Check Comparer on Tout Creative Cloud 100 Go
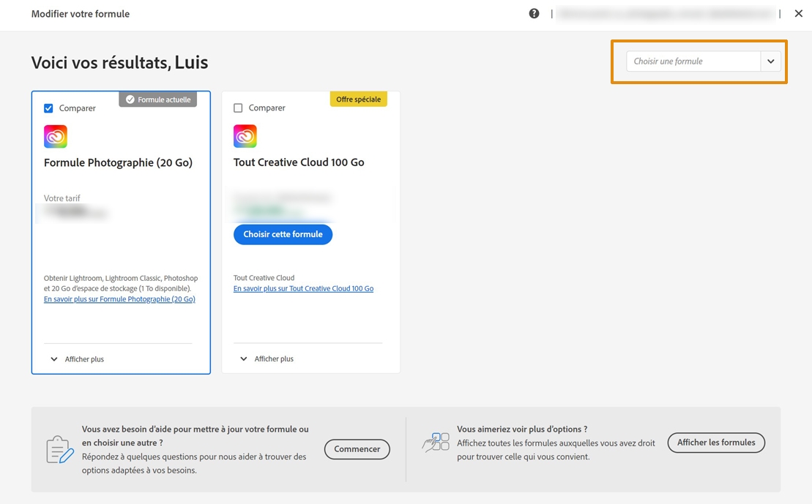The height and width of the screenshot is (504, 812). pos(238,108)
